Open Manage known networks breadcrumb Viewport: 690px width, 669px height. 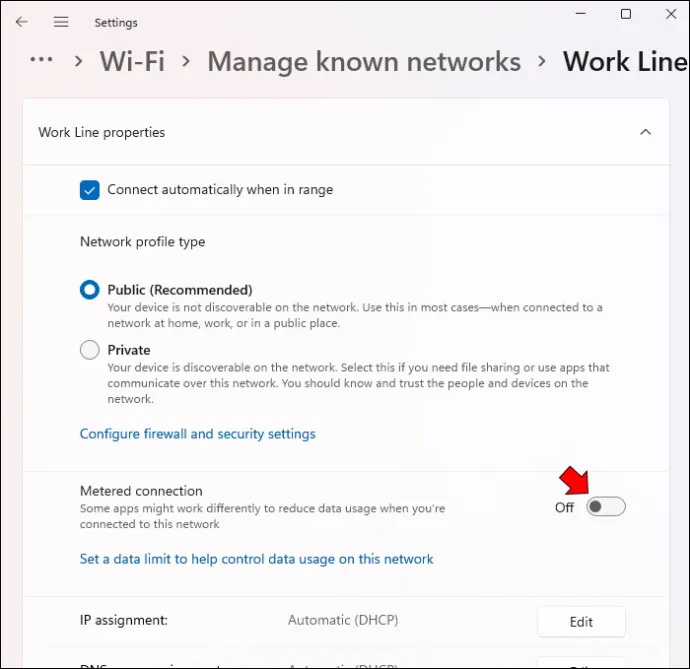click(x=364, y=61)
